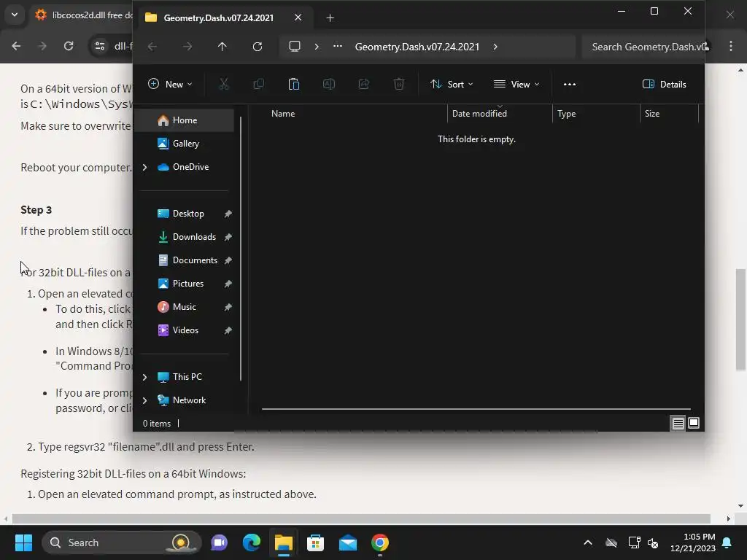Refresh the Explorer folder view
The height and width of the screenshot is (560, 747).
click(258, 46)
